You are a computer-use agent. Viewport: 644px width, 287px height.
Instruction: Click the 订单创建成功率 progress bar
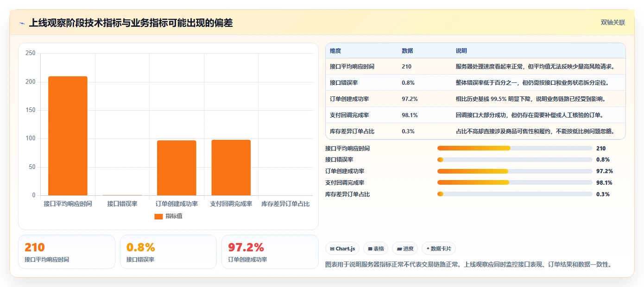pyautogui.click(x=515, y=171)
